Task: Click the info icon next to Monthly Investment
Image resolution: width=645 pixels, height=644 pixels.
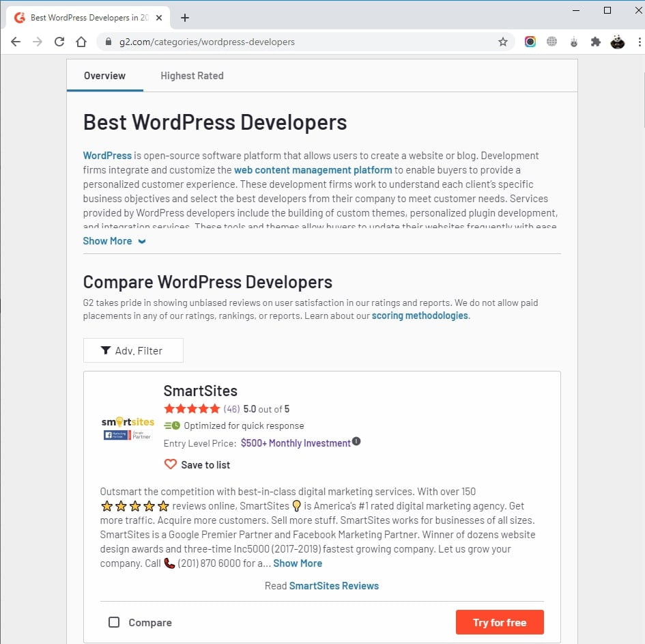Action: 356,442
